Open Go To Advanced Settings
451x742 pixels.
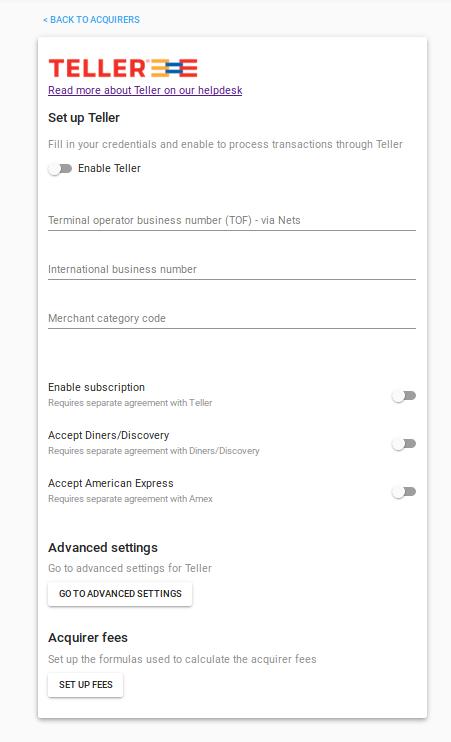click(x=120, y=594)
